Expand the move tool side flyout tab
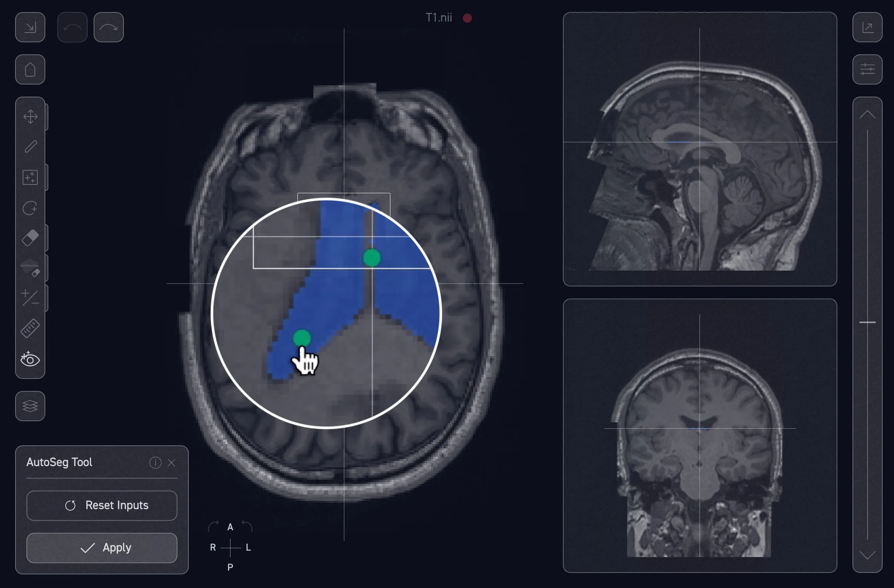This screenshot has width=894, height=588. [47, 117]
